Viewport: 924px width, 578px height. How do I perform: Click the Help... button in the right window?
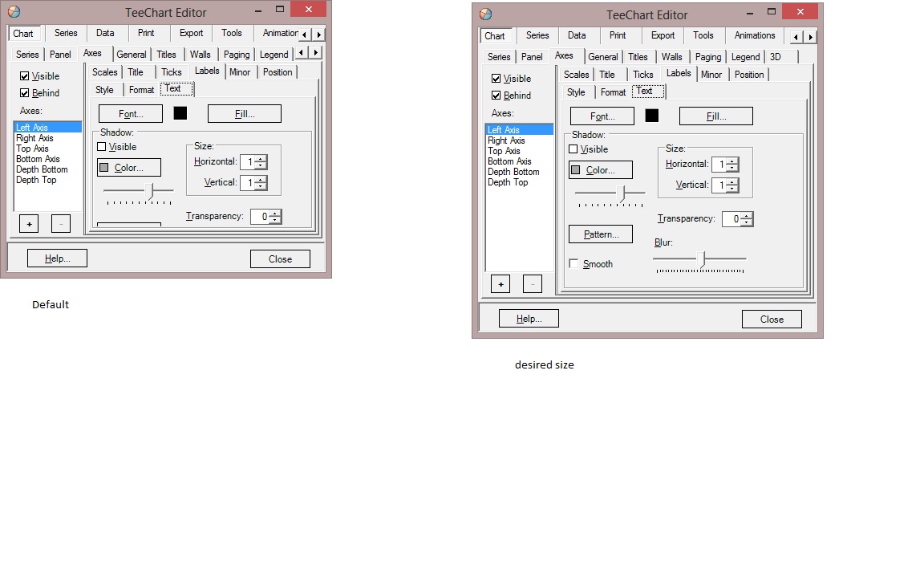click(x=529, y=319)
